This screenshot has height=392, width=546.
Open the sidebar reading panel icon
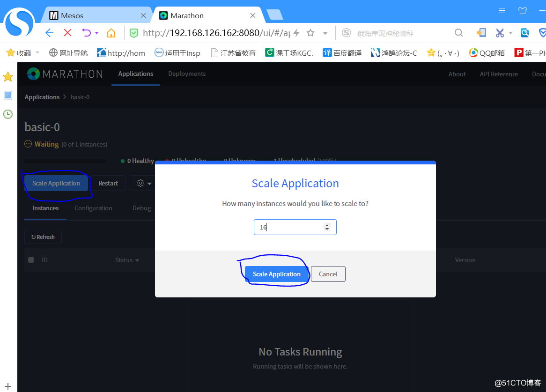(7, 96)
